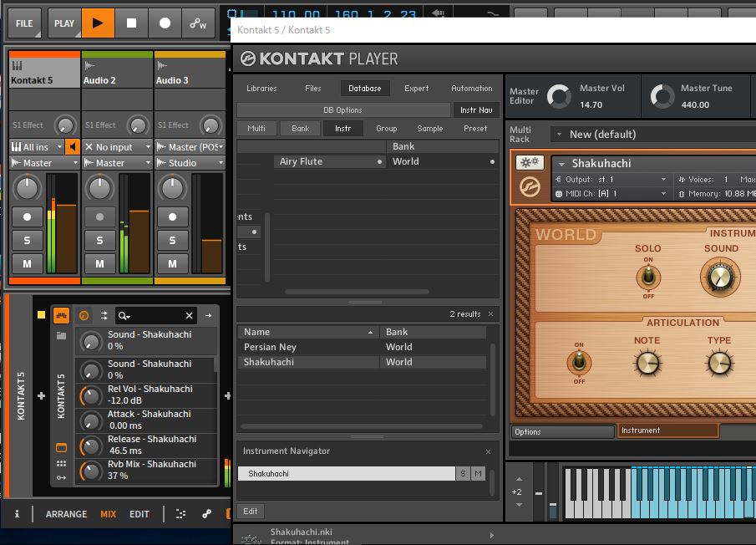This screenshot has height=545, width=756.
Task: Click the waveform icon on Audio 3 track
Action: 162,65
